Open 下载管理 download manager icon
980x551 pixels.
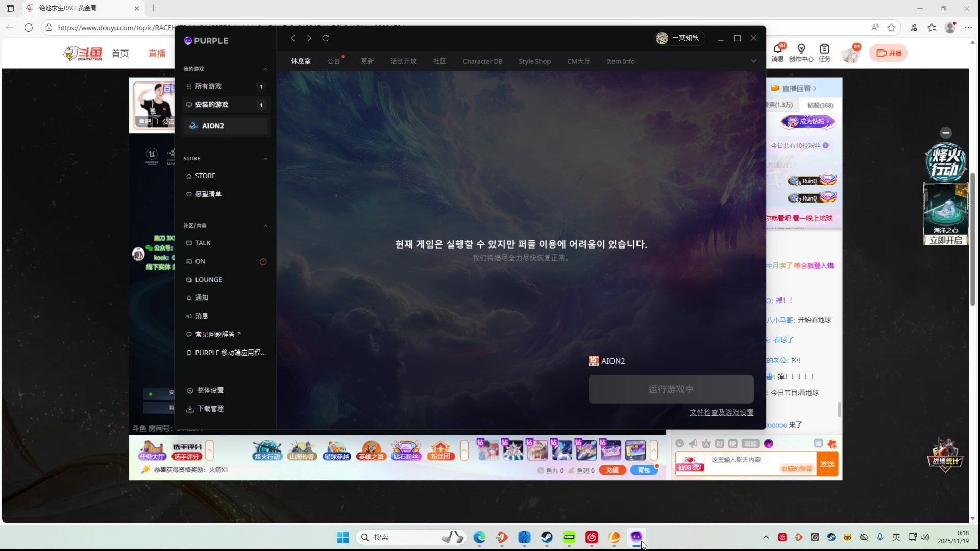(x=190, y=409)
